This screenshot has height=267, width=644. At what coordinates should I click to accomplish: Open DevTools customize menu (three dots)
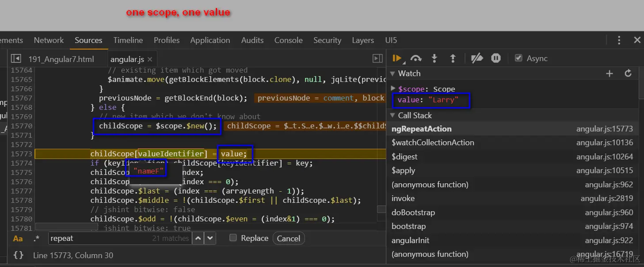(619, 40)
